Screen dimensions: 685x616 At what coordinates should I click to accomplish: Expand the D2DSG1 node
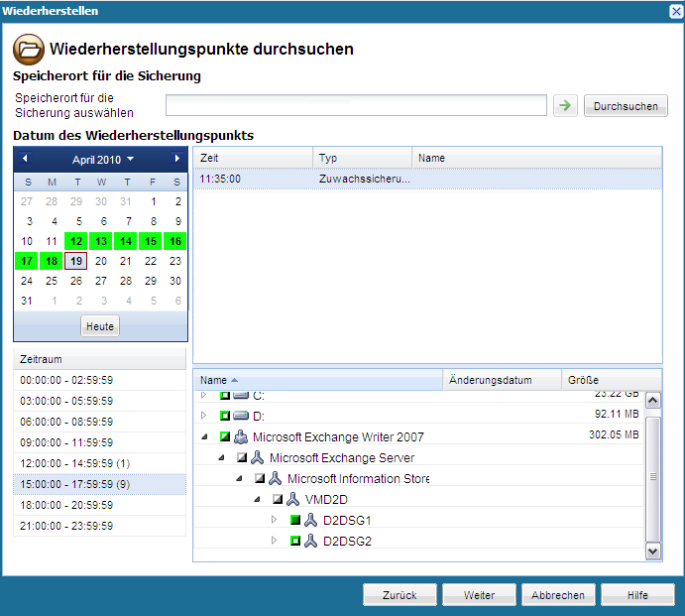[x=274, y=520]
